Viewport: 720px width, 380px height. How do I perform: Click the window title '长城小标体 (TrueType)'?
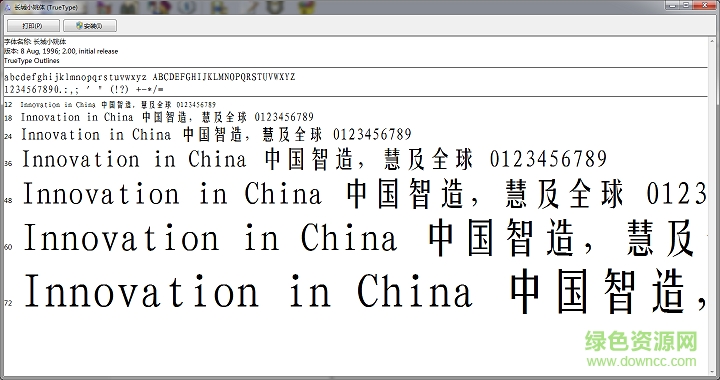[x=45, y=7]
